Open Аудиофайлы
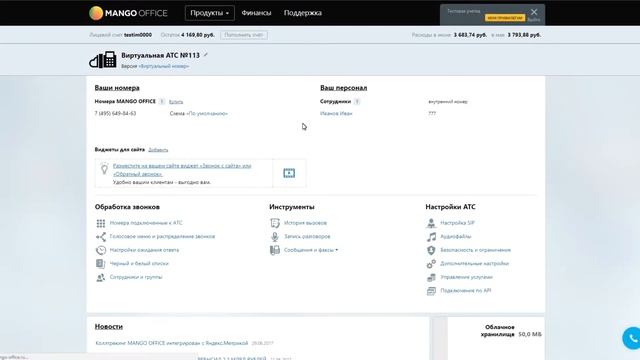The width and height of the screenshot is (640, 360). click(x=456, y=236)
